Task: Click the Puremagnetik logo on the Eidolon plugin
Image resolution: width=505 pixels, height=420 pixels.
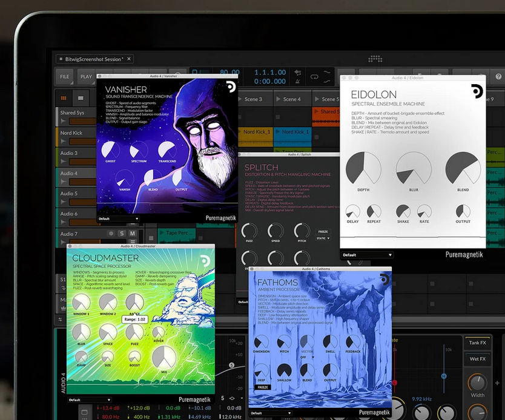Action: (464, 254)
